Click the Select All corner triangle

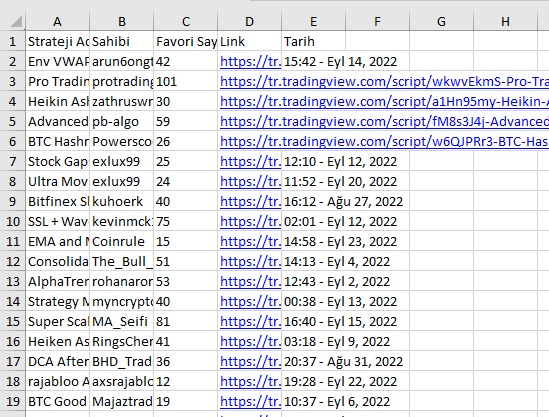click(16, 21)
